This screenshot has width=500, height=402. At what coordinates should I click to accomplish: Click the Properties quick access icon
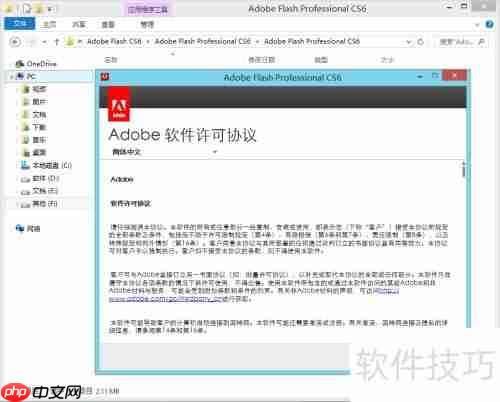click(27, 9)
